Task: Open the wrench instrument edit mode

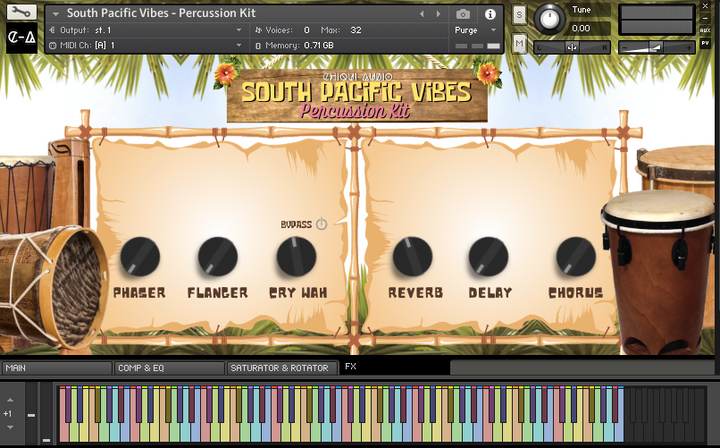Action: pos(22,12)
